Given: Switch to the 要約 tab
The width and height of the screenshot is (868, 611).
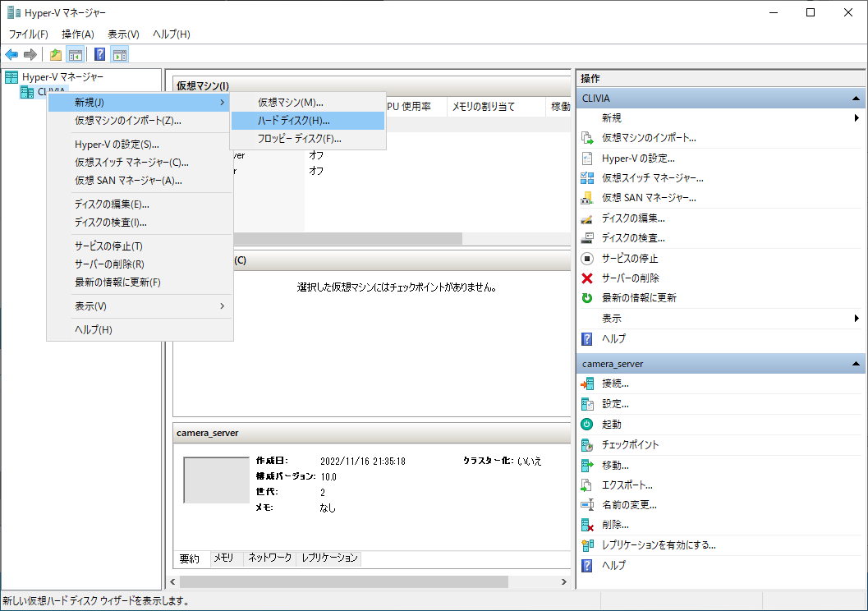Looking at the screenshot, I should [190, 558].
